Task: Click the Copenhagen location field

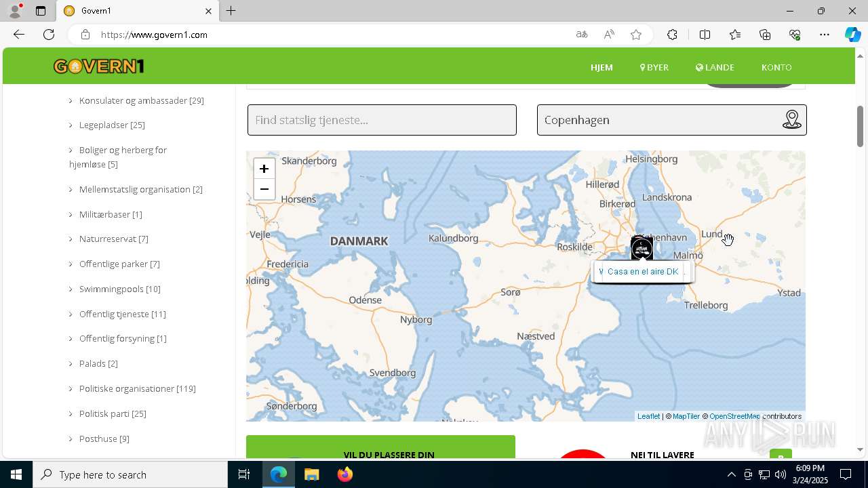Action: tap(672, 120)
